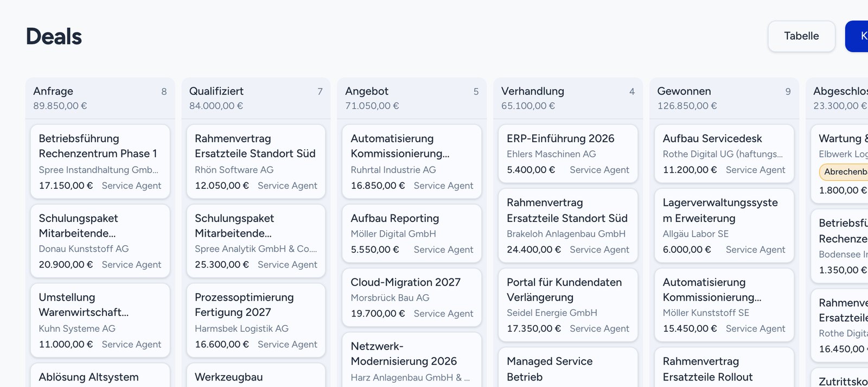Click the company name Ehlers Maschinen AG

pos(551,154)
